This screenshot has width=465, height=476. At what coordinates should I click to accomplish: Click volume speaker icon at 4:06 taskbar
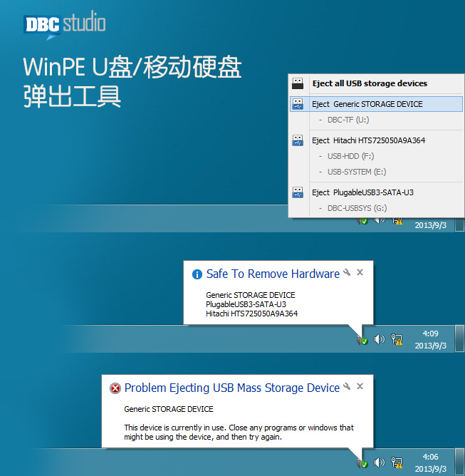coord(379,462)
